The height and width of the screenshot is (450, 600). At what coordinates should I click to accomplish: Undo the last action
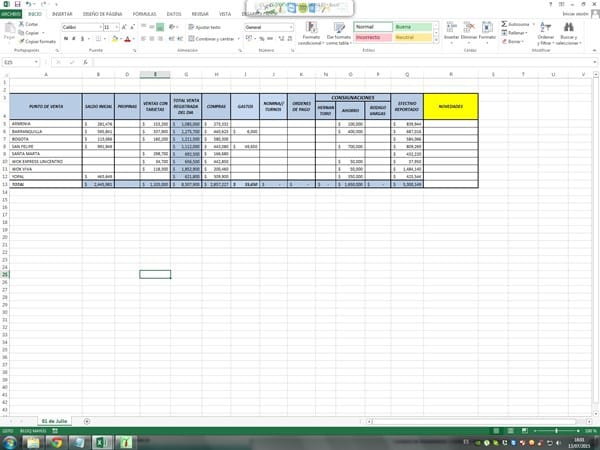click(29, 4)
